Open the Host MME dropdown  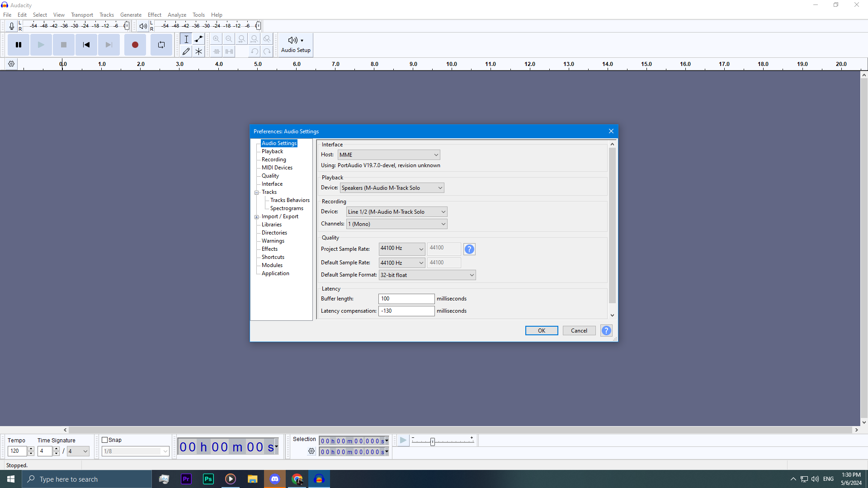tap(389, 155)
